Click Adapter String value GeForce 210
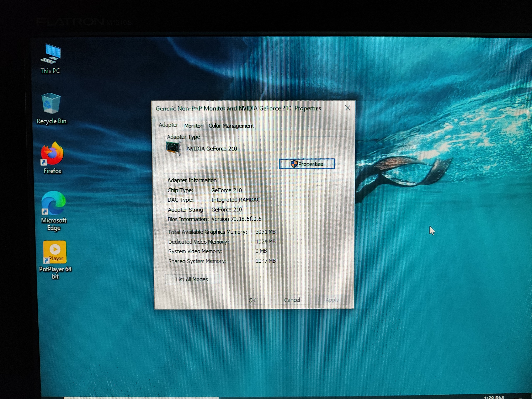Screen dimensions: 532x399 click(x=227, y=209)
